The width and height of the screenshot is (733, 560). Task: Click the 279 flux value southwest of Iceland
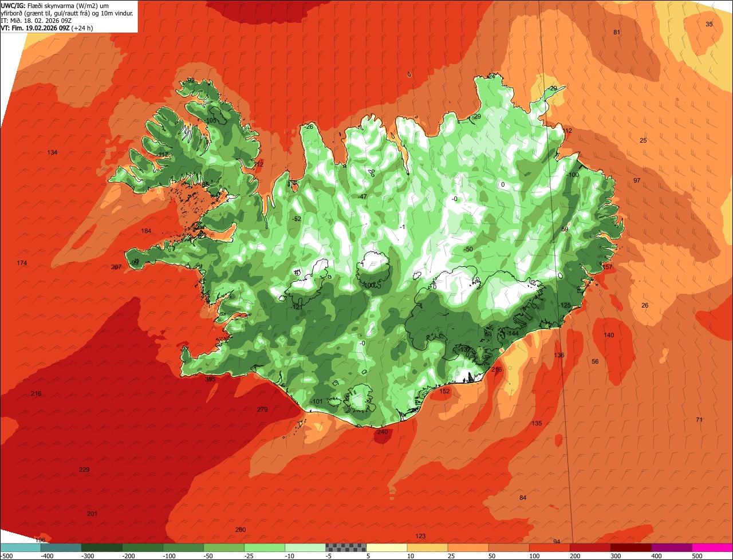pyautogui.click(x=262, y=409)
